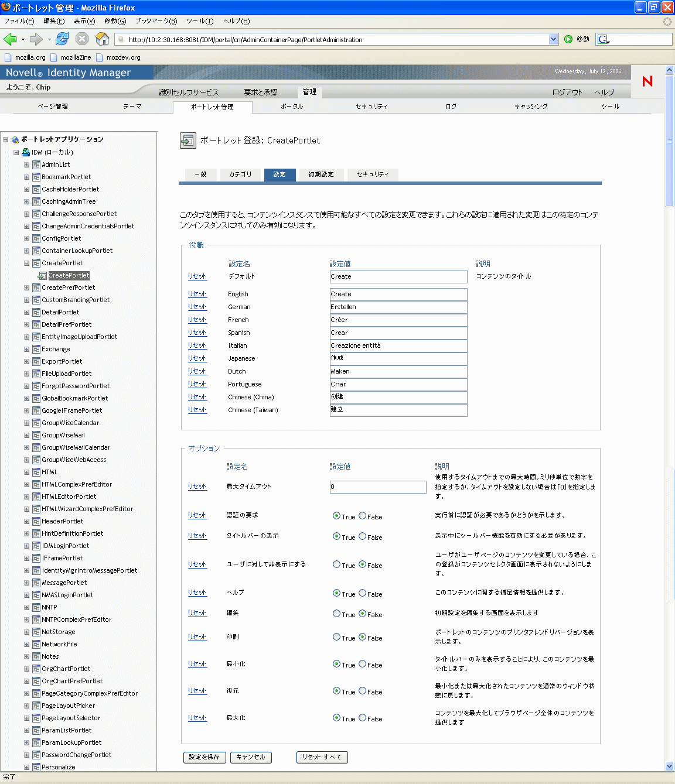Screen dimensions: 675x784
Task: Open the ページ管理 admin tab
Action: tap(53, 107)
